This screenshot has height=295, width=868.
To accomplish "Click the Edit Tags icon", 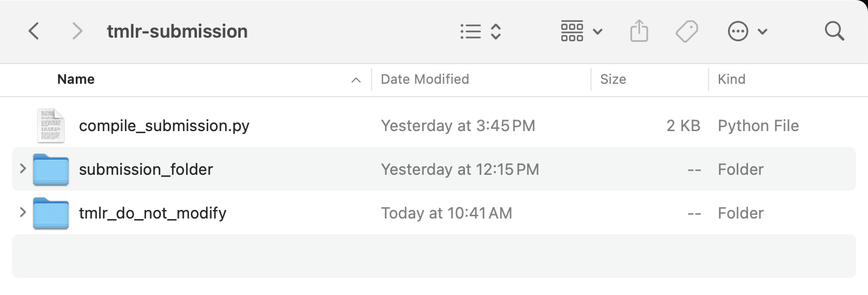I will 687,31.
